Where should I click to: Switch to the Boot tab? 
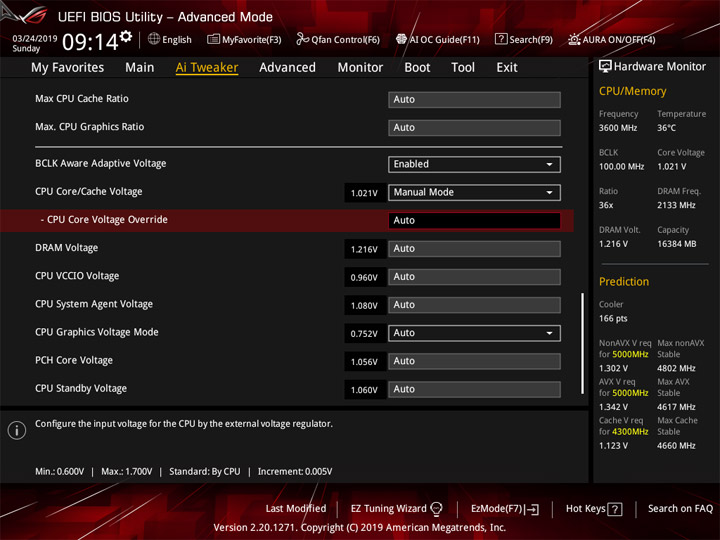417,68
